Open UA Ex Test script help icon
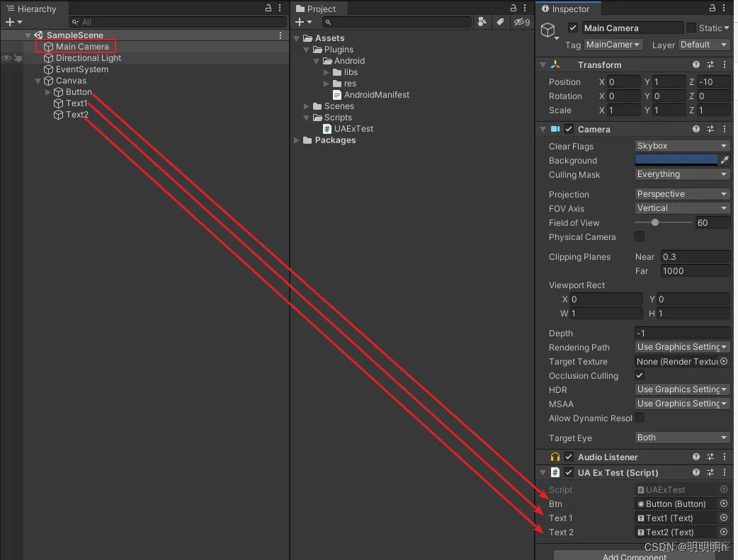Viewport: 738px width, 560px height. point(696,472)
